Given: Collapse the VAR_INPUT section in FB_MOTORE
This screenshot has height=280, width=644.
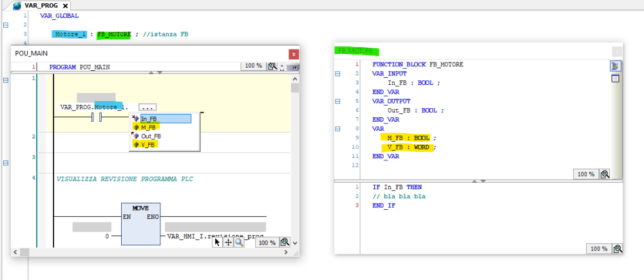Looking at the screenshot, I should [x=337, y=74].
